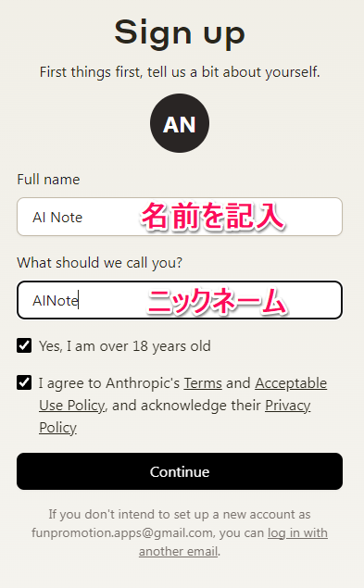Click the red 名前を記入 annotation
The height and width of the screenshot is (588, 364).
click(x=213, y=216)
